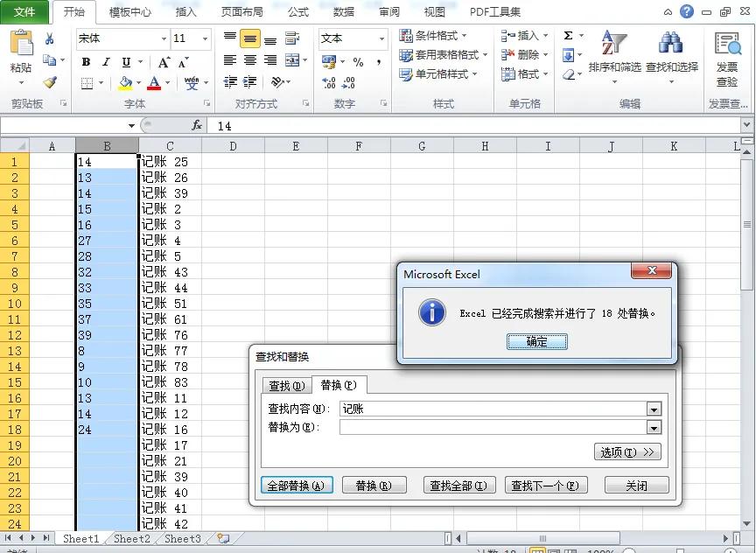This screenshot has height=553, width=756.
Task: Toggle wrap text icon
Action: pyautogui.click(x=292, y=38)
